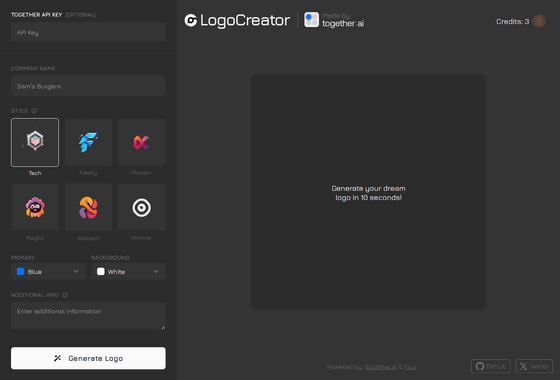The width and height of the screenshot is (560, 380).
Task: Click the Additional Info help icon
Action: [65, 295]
